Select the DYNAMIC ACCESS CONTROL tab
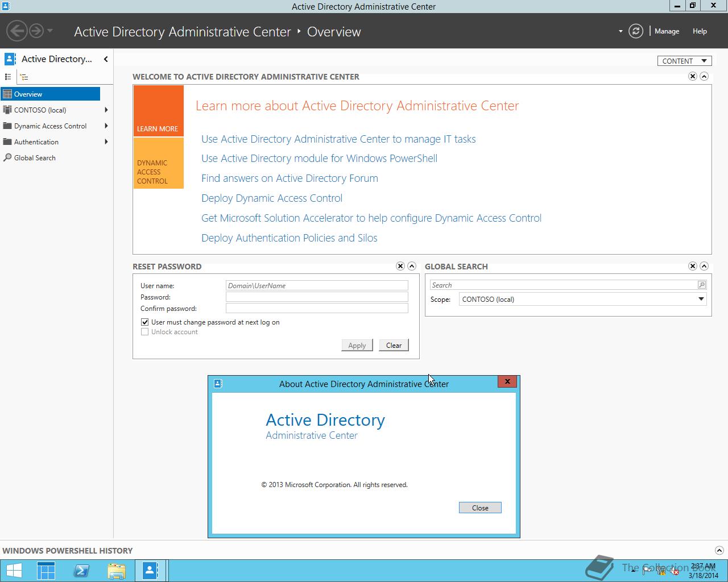728x582 pixels. click(159, 163)
